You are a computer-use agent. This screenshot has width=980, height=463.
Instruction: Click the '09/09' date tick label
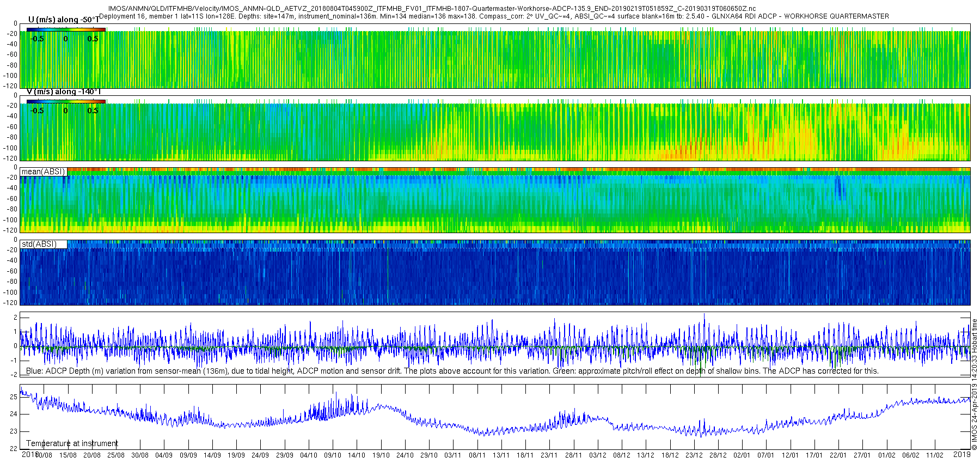click(x=188, y=455)
